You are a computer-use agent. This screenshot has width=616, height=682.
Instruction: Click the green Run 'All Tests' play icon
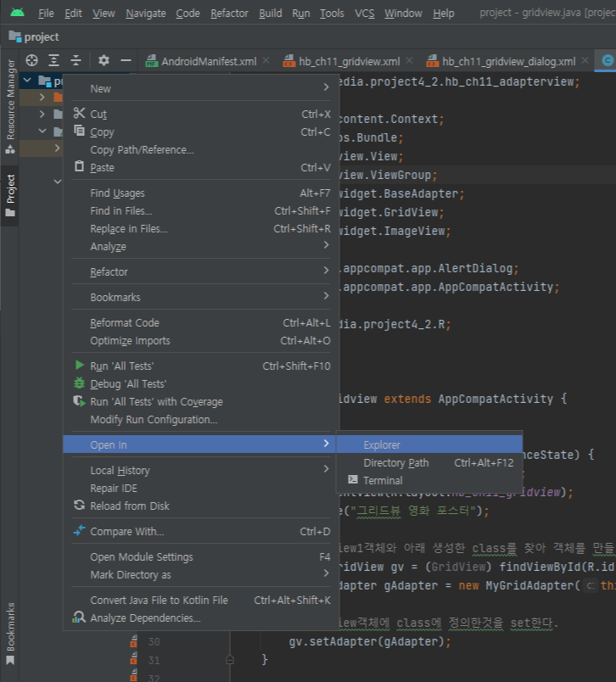tap(79, 365)
